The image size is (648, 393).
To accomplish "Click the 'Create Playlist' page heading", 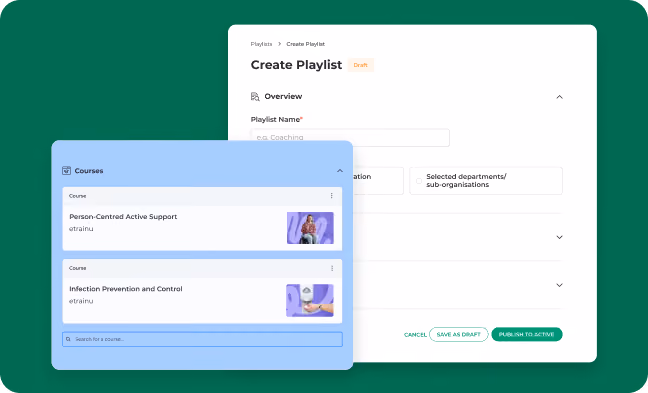I will click(296, 65).
